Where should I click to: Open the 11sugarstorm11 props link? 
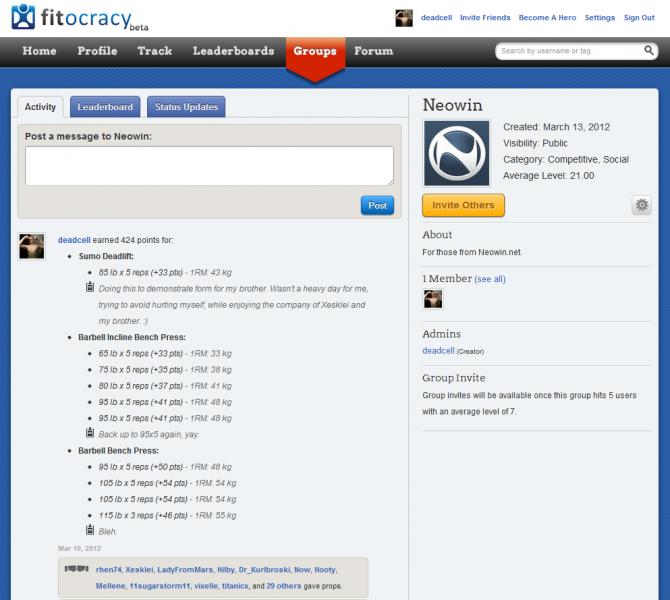[x=159, y=586]
